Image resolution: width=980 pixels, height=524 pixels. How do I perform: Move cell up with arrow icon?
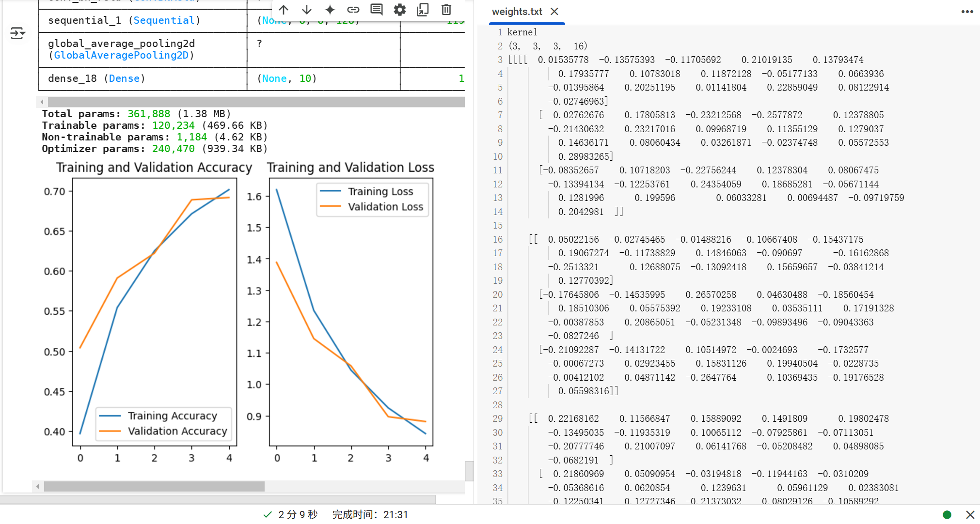point(284,10)
